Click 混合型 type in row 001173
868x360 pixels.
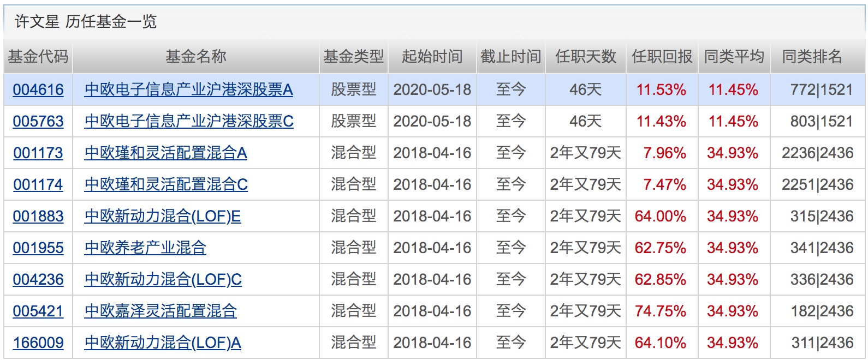[354, 153]
